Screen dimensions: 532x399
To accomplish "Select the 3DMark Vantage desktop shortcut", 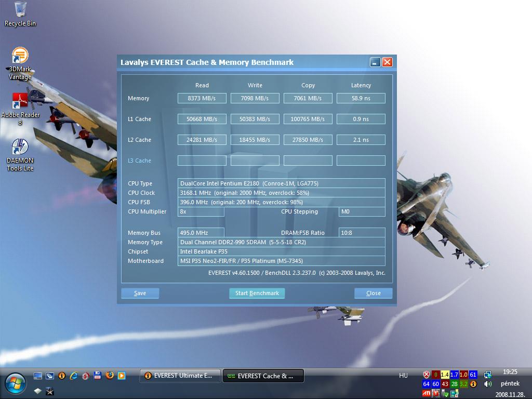I will [x=20, y=63].
